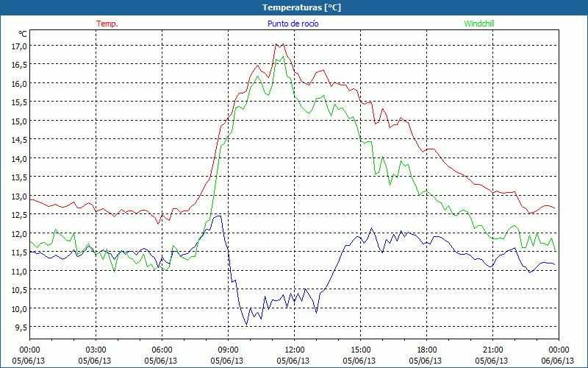Click the "11,0" y-axis value
The width and height of the screenshot is (588, 368).
[20, 271]
